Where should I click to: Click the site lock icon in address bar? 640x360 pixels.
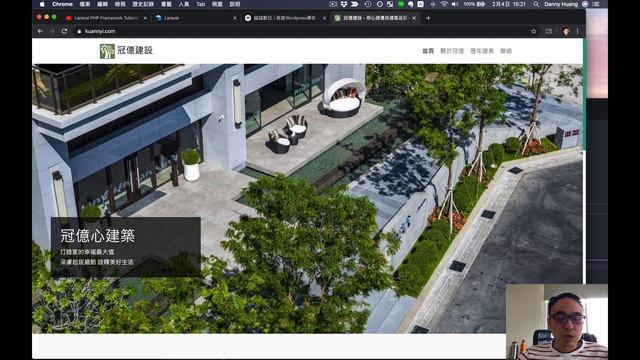click(79, 31)
